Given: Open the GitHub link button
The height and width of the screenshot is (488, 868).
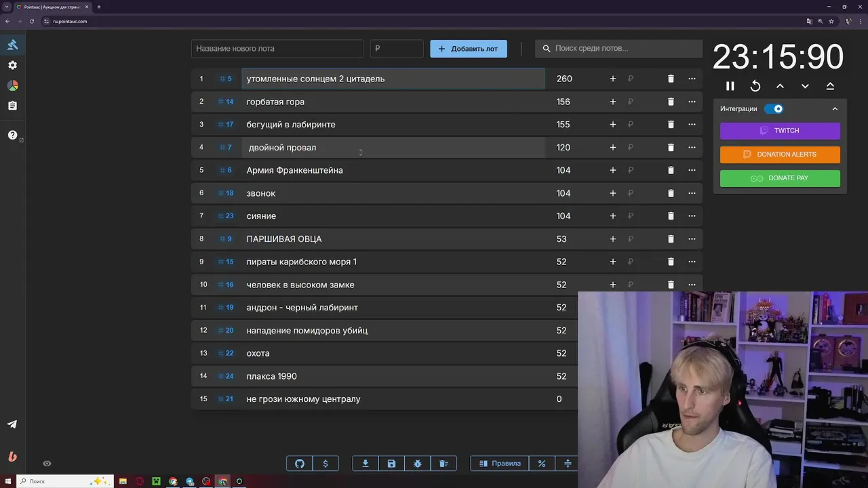Looking at the screenshot, I should tap(300, 464).
